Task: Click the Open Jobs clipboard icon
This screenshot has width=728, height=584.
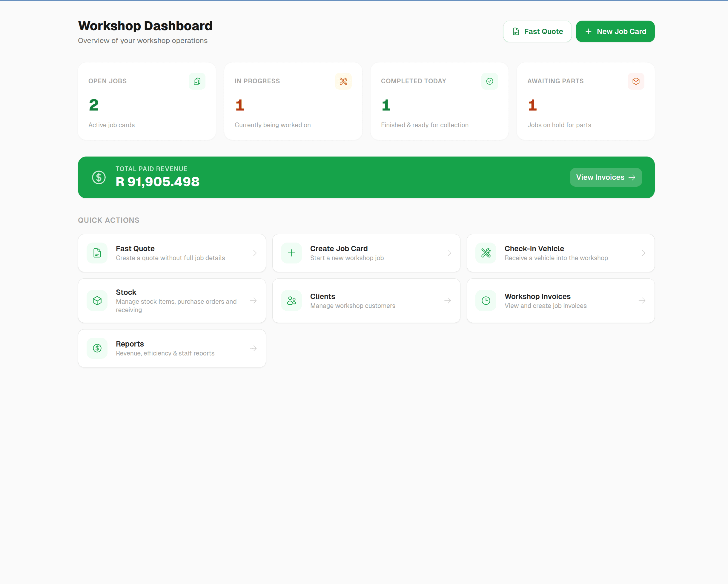Action: pyautogui.click(x=197, y=81)
